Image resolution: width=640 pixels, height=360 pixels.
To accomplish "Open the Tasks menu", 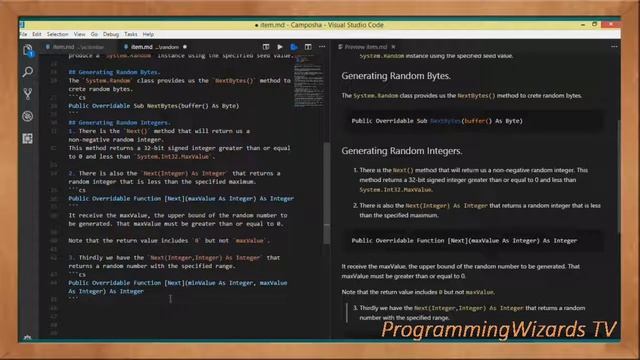I will [131, 34].
